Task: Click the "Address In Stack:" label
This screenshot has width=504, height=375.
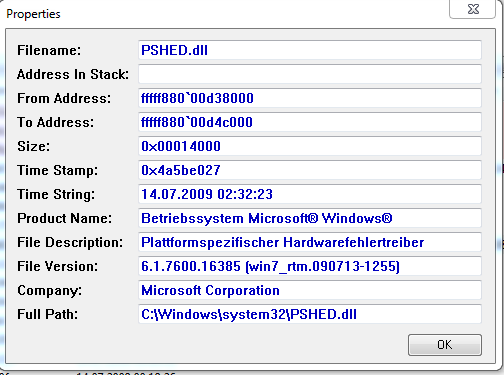Action: (x=73, y=74)
